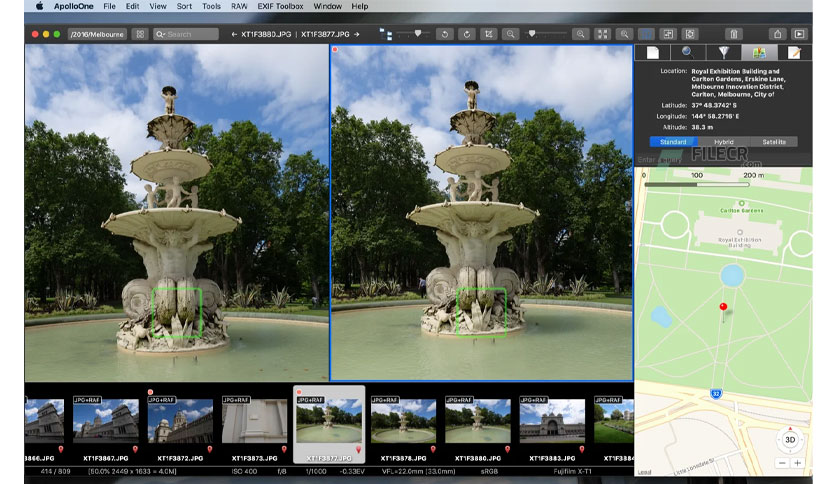836x484 pixels.
Task: Open the search options magnifier dropdown
Action: click(x=160, y=34)
